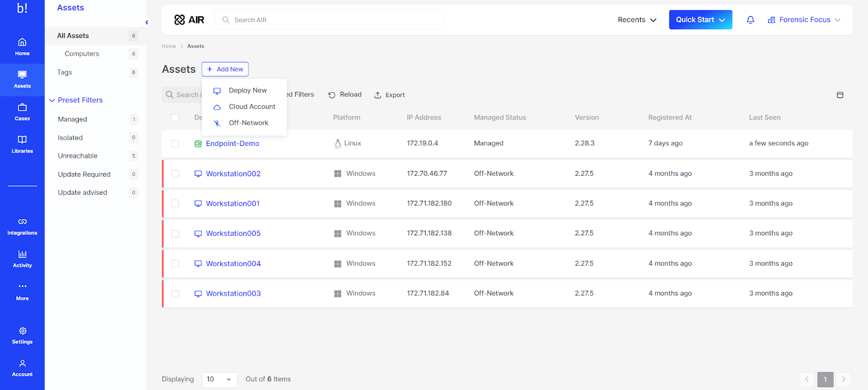
Task: Tick the Workstation002 row checkbox
Action: (175, 174)
